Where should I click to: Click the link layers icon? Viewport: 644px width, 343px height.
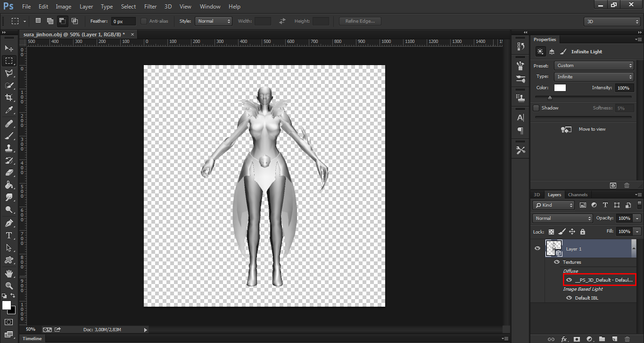click(x=551, y=339)
